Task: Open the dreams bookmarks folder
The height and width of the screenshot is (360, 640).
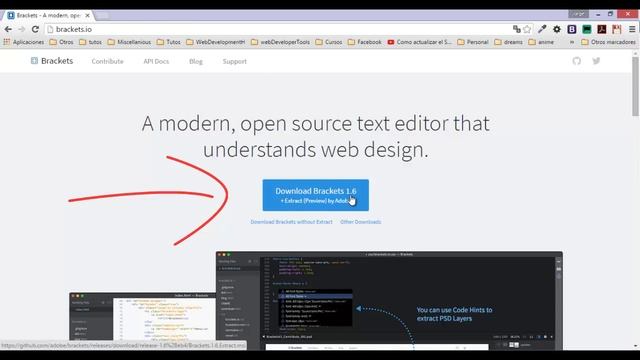Action: tap(508, 42)
